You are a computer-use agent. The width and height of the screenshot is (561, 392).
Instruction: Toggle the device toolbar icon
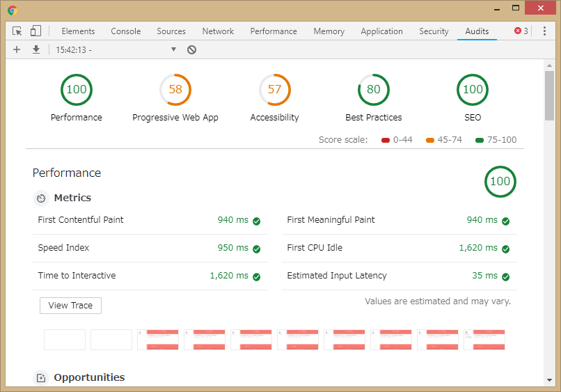(35, 31)
